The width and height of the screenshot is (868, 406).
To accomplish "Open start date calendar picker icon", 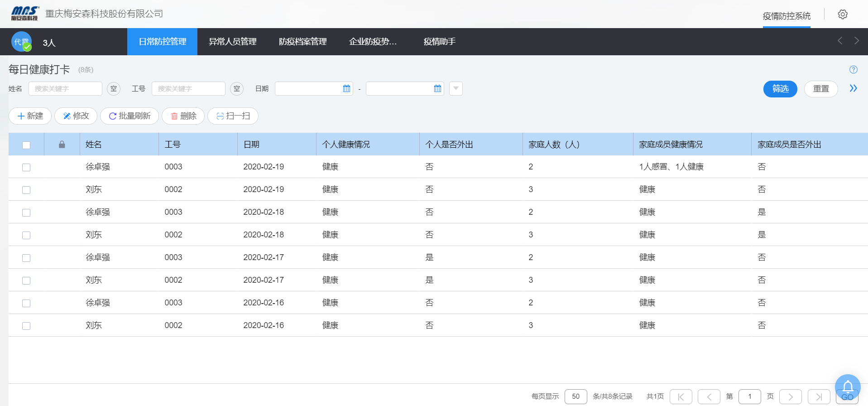I will (346, 89).
